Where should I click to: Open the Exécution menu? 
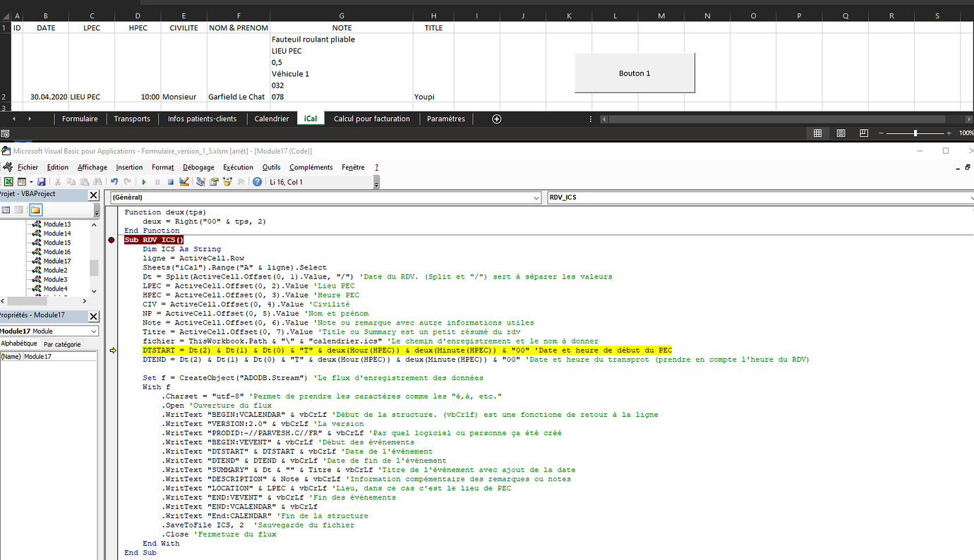[x=238, y=167]
